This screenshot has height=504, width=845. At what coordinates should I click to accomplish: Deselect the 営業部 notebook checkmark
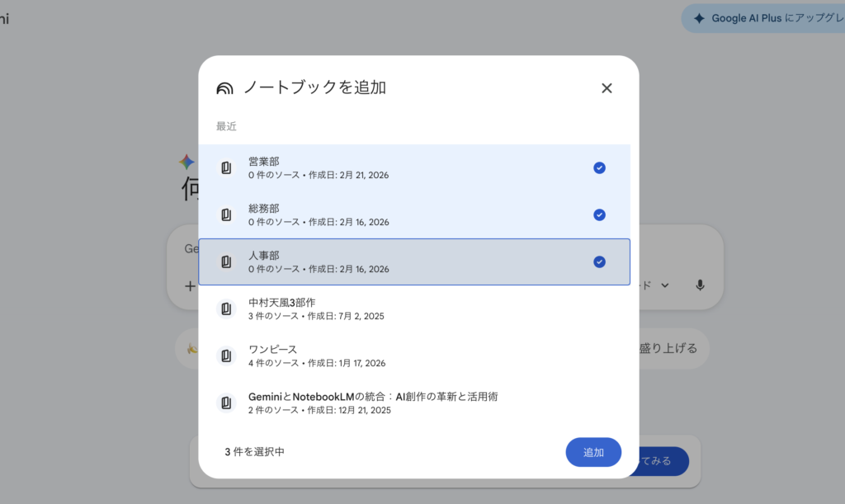(599, 167)
